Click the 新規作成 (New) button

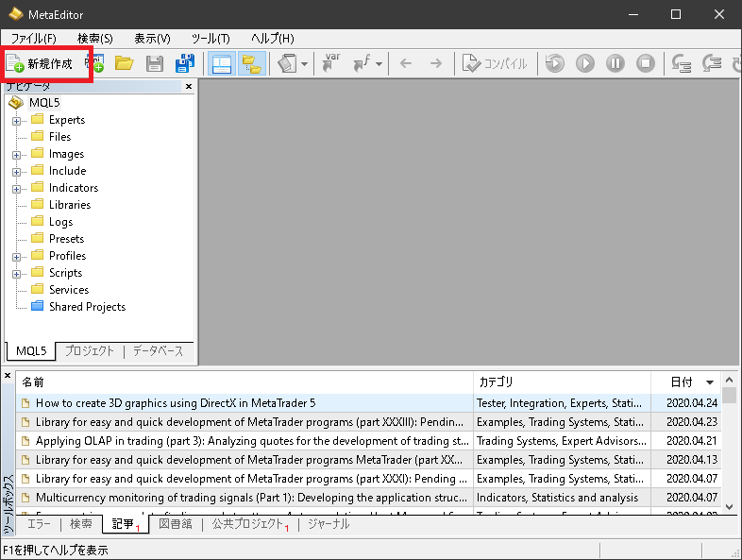pos(40,63)
